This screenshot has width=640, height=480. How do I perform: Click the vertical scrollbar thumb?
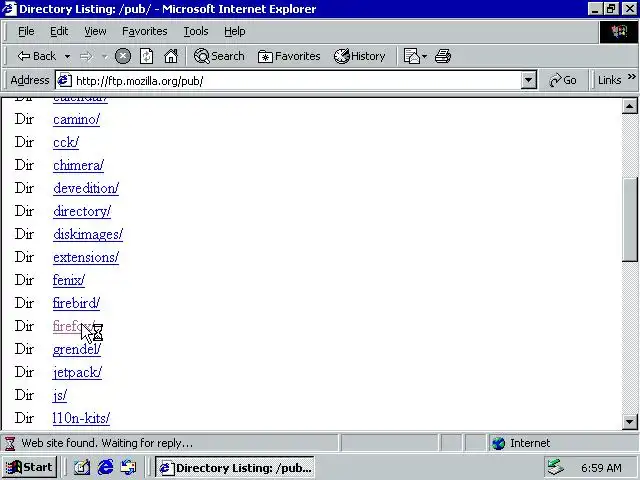tap(629, 220)
